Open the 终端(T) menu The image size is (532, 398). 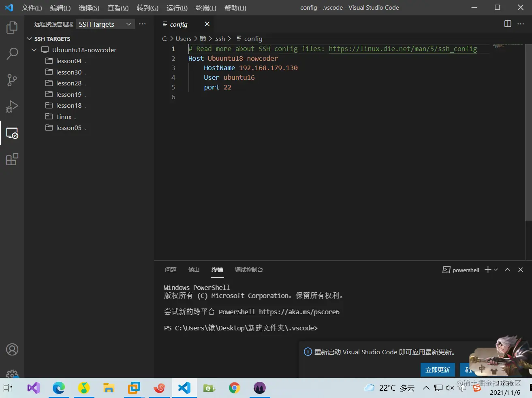206,8
